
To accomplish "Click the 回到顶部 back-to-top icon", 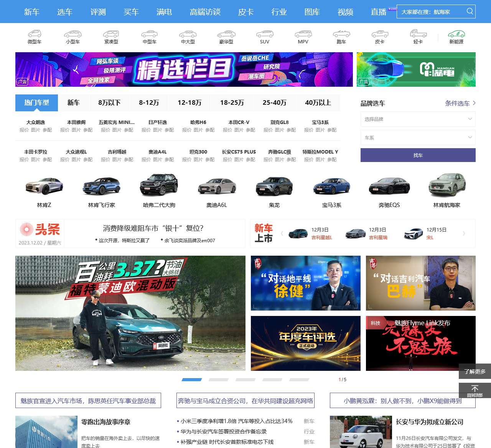I will coord(475,390).
